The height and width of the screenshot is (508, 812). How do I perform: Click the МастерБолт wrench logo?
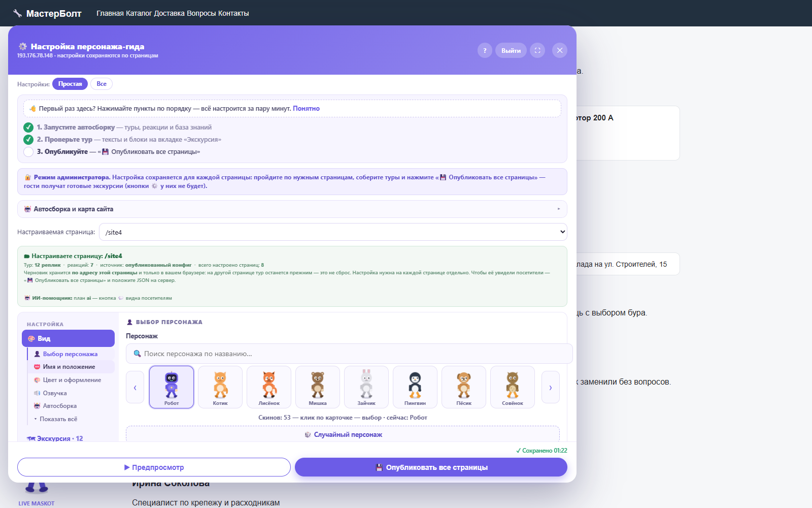(x=17, y=13)
